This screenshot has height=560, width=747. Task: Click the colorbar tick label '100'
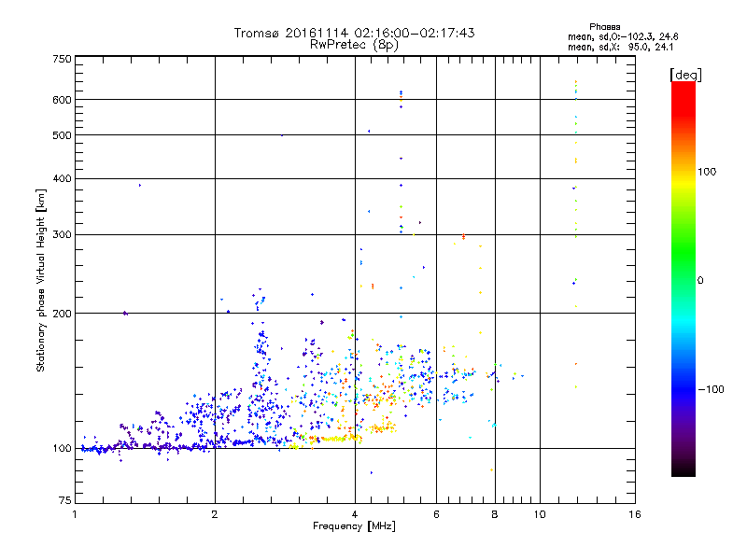(707, 172)
